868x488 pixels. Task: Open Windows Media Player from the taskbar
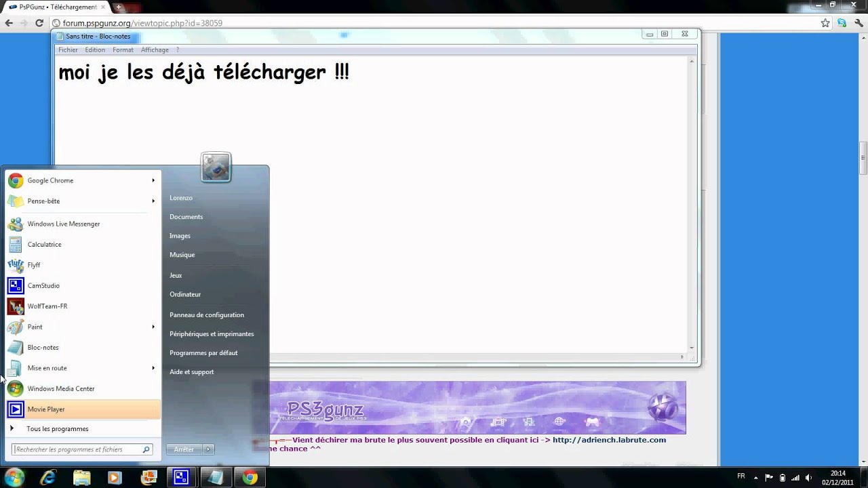click(115, 477)
